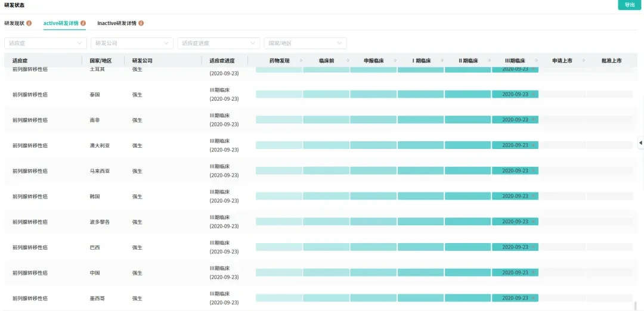This screenshot has height=311, width=644.
Task: Click arrow icon after 药物发现 column header
Action: coord(301,61)
